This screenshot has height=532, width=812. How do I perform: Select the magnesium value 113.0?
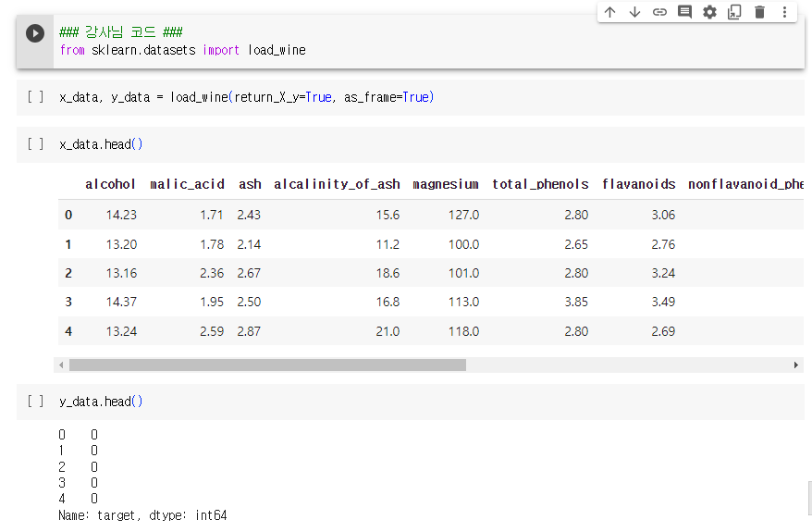coord(463,302)
